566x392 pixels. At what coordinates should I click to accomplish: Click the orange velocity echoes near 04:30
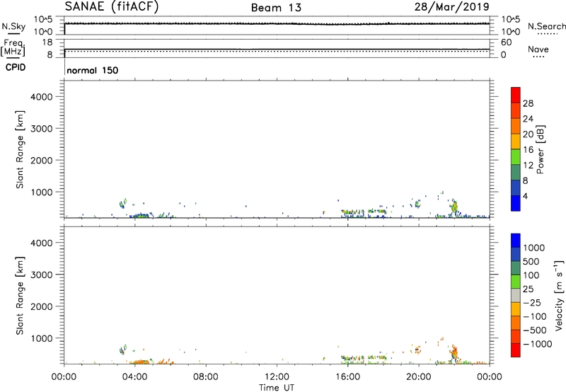[141, 362]
